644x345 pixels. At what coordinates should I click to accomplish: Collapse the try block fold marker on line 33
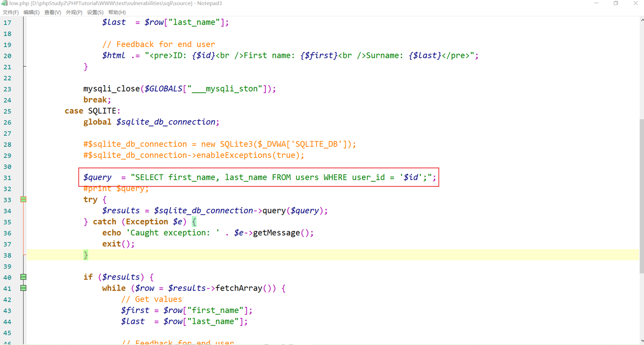coord(24,200)
